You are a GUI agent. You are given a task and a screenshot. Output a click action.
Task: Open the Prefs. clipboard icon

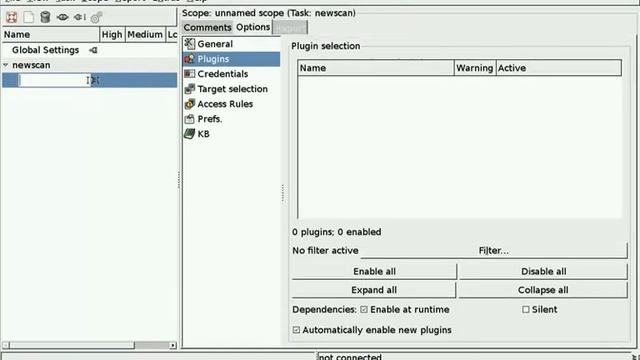pos(189,119)
